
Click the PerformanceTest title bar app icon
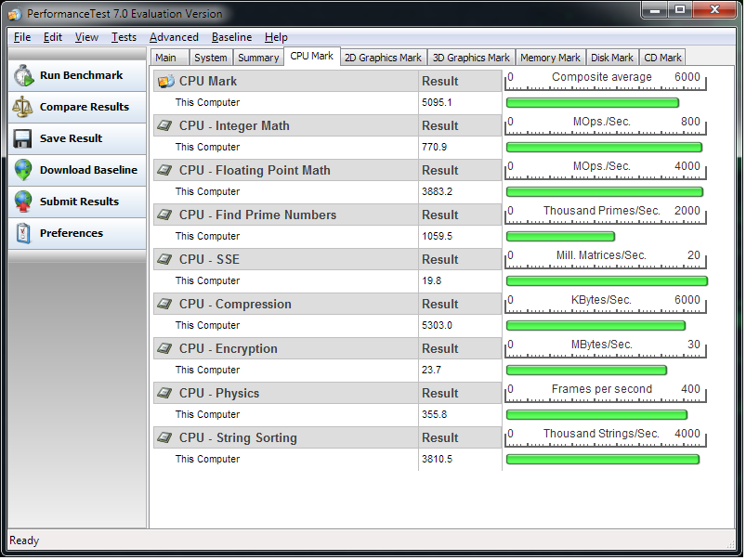point(15,14)
